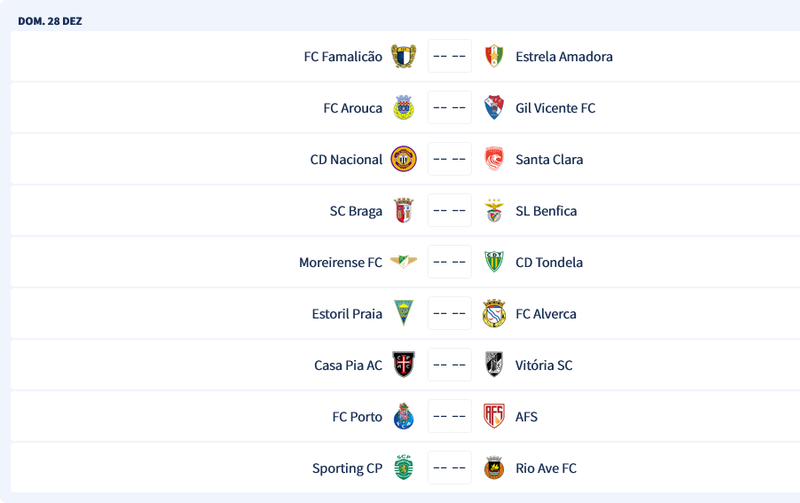Click the Casa Pia AC team name
Screen dimensions: 800x503
(348, 365)
